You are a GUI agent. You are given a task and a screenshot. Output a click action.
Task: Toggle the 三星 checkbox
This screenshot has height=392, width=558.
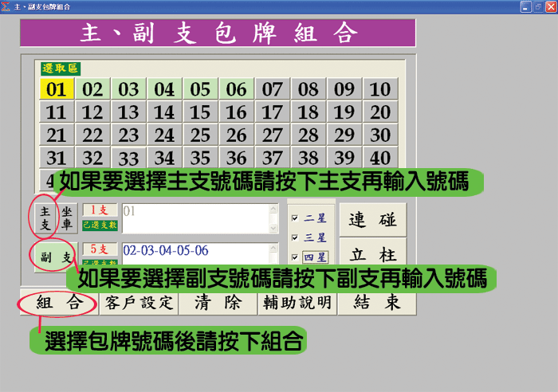point(295,237)
